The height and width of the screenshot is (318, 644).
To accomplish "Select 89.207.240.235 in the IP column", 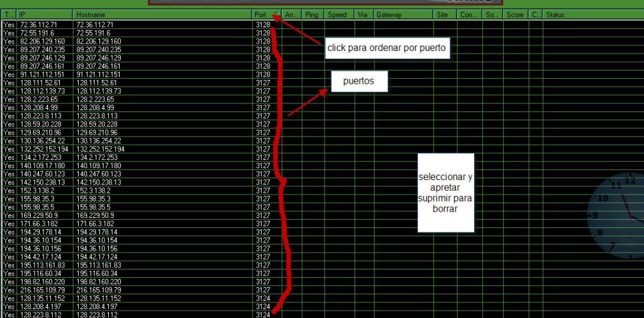I will [x=42, y=50].
